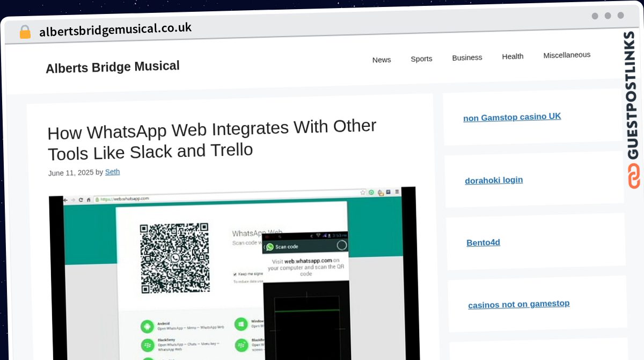The width and height of the screenshot is (644, 360).
Task: Select the albertsbridgemusical.co.uk address text
Action: (115, 30)
